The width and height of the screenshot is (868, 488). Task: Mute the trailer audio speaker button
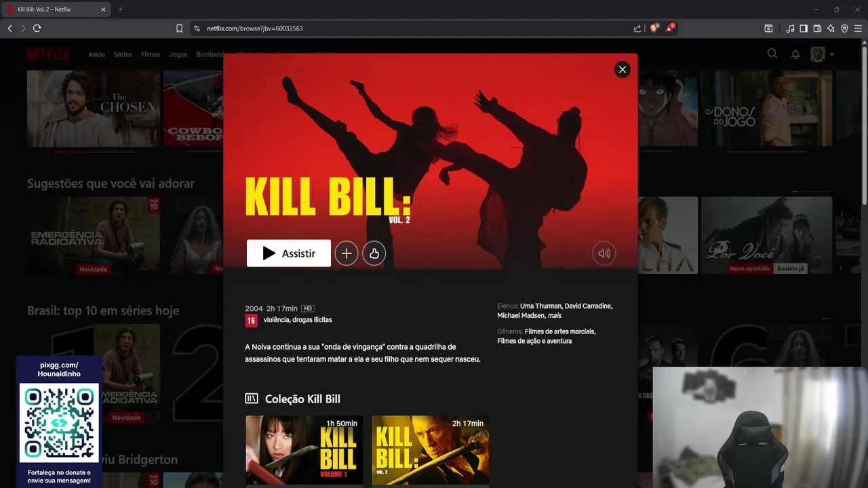coord(604,253)
